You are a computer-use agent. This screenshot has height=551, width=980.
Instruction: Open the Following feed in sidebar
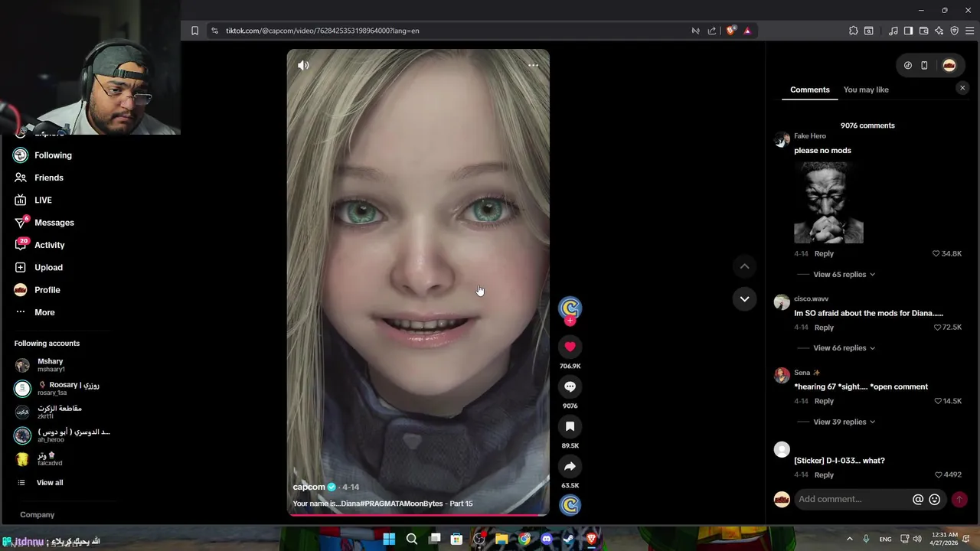[53, 155]
